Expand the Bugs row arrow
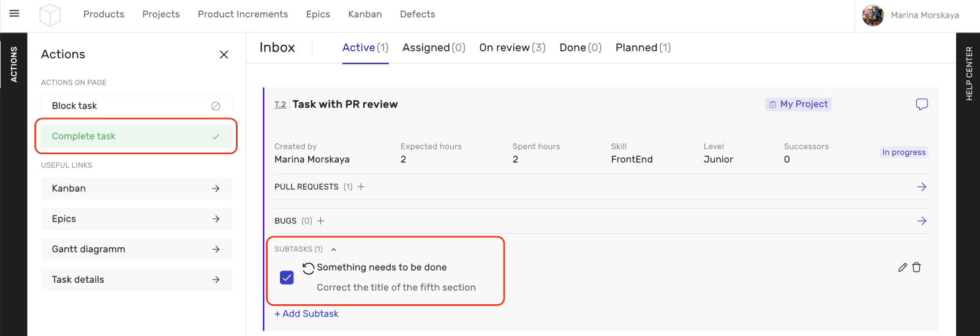This screenshot has width=980, height=336. [x=921, y=221]
